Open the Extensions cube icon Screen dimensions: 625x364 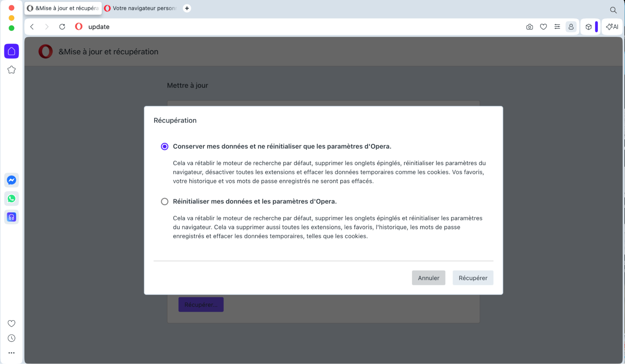click(x=588, y=27)
